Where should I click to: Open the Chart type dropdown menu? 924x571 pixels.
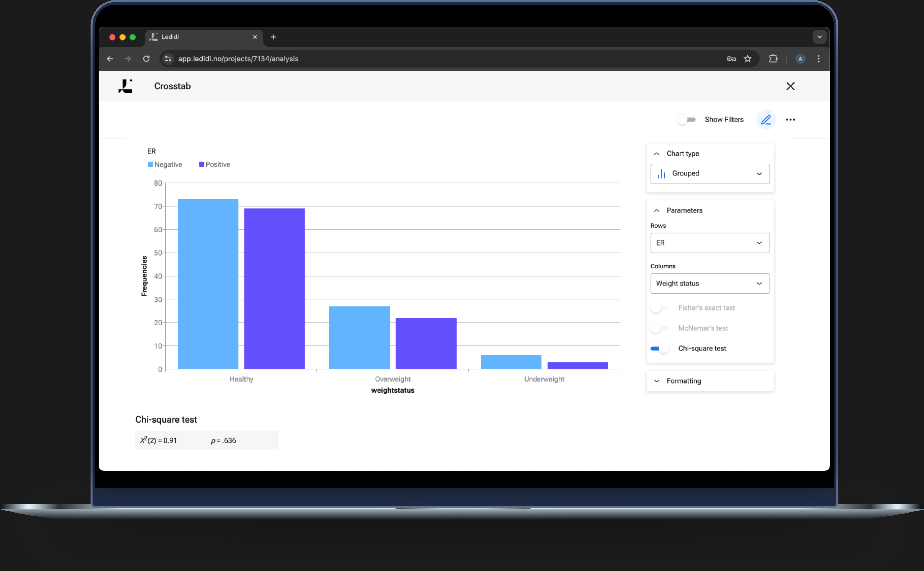710,173
